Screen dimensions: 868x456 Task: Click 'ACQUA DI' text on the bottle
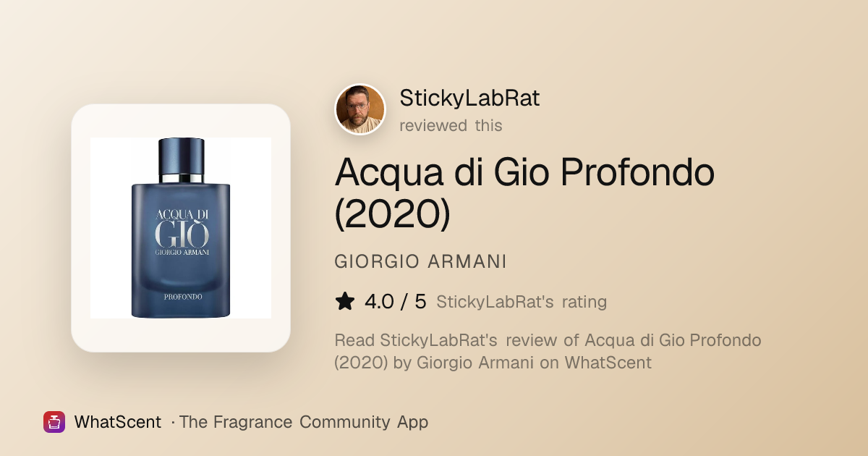coord(181,215)
